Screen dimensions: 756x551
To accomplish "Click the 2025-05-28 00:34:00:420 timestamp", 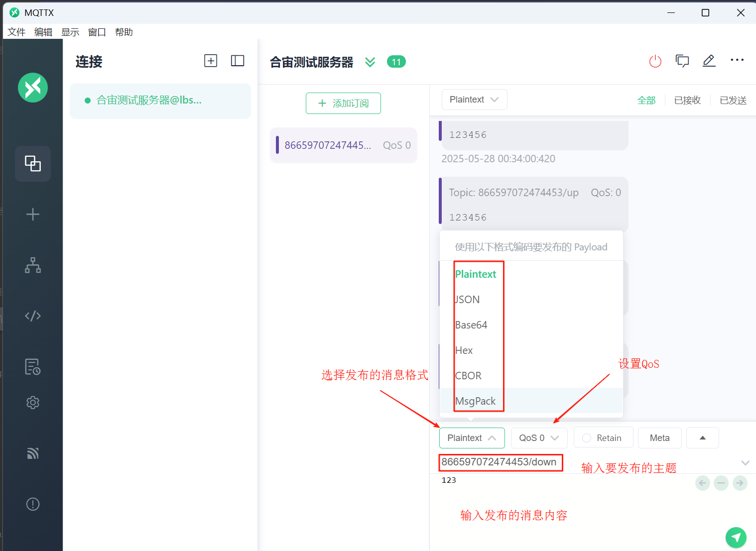I will pos(498,159).
